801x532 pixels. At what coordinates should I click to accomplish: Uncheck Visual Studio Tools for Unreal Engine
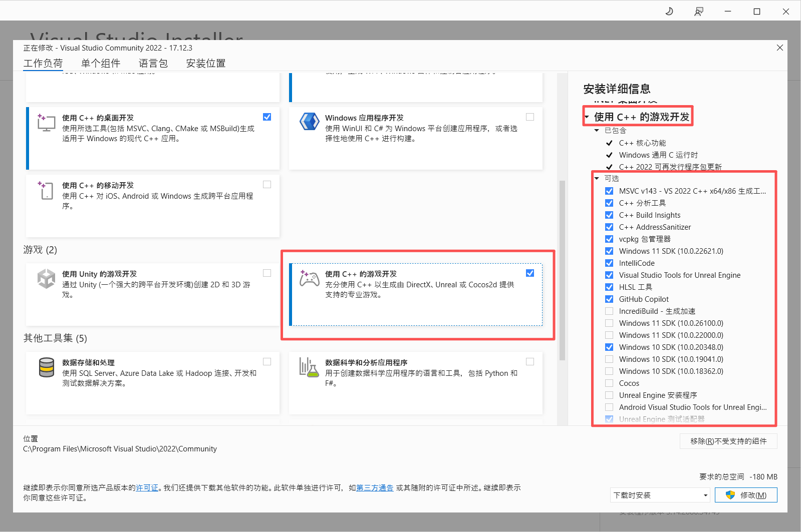[609, 275]
